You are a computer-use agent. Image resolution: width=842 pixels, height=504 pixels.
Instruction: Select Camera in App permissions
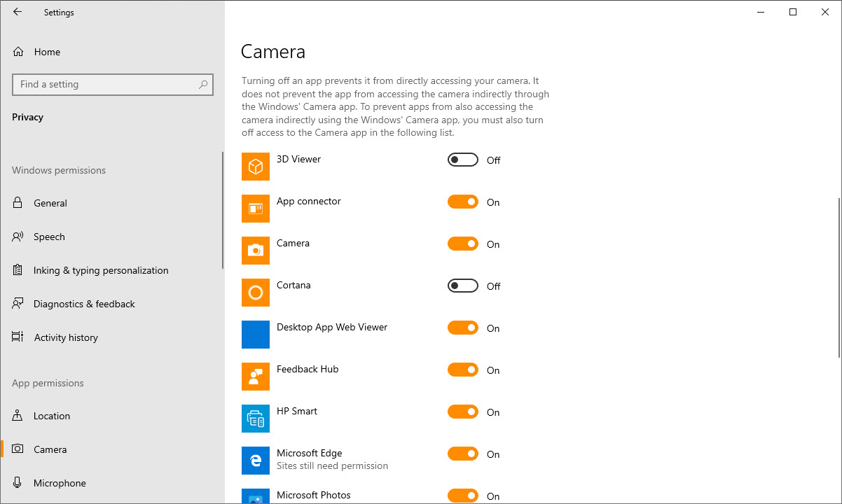[x=112, y=449]
